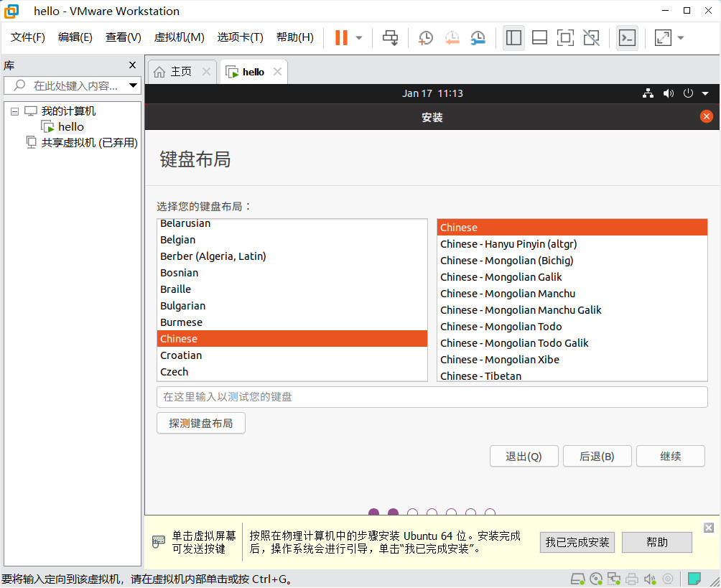This screenshot has height=588, width=721.
Task: Send Ctrl+Alt+Del to the VM
Action: (x=391, y=38)
